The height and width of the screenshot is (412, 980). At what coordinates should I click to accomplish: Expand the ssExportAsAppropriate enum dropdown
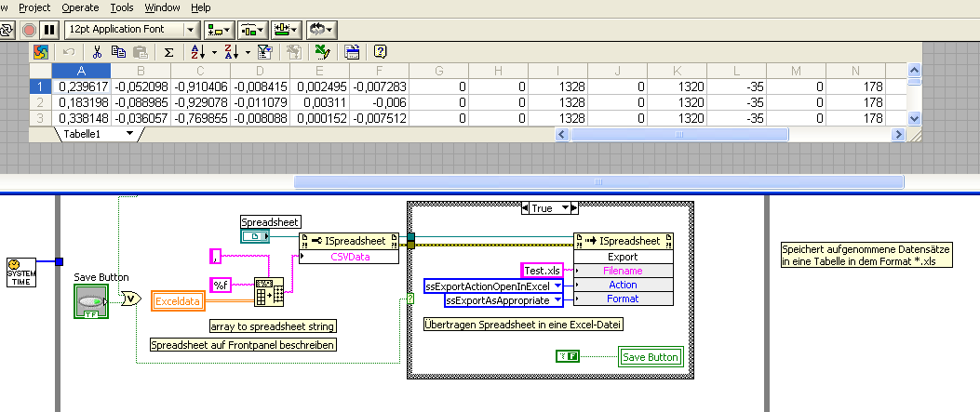tap(557, 300)
